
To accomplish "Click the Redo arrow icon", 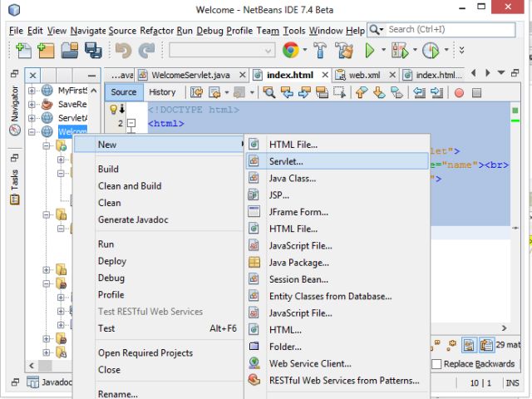I will [146, 51].
